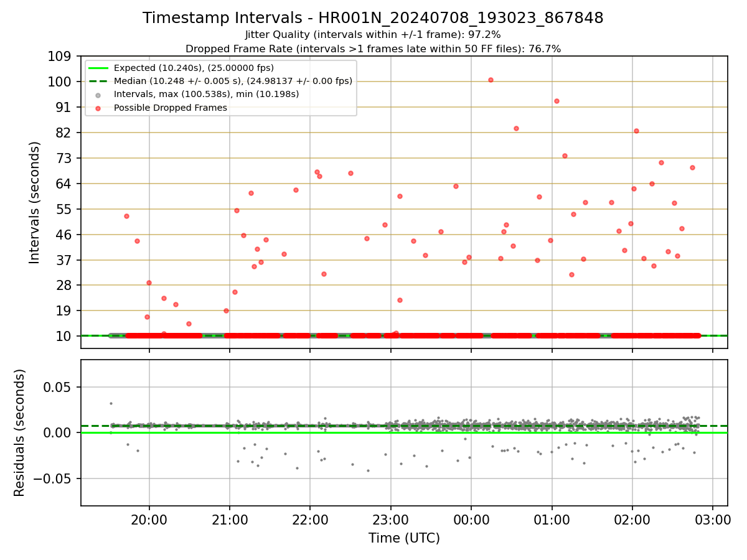Click the '03:00' x-axis tick label
747x560 pixels.
click(713, 520)
